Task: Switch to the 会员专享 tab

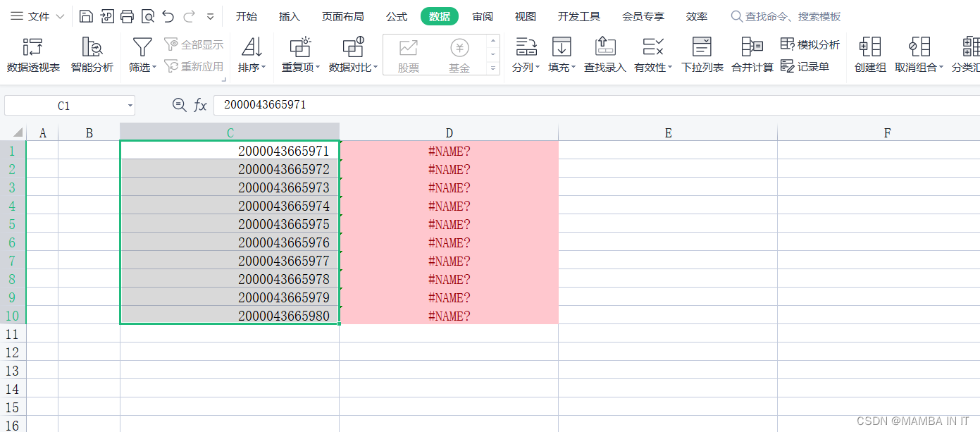Action: coord(643,16)
